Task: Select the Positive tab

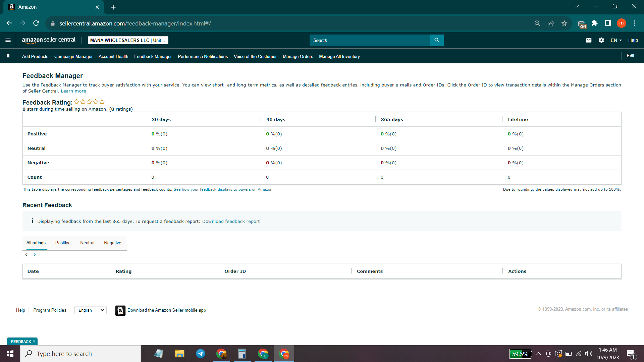Action: 63,243
